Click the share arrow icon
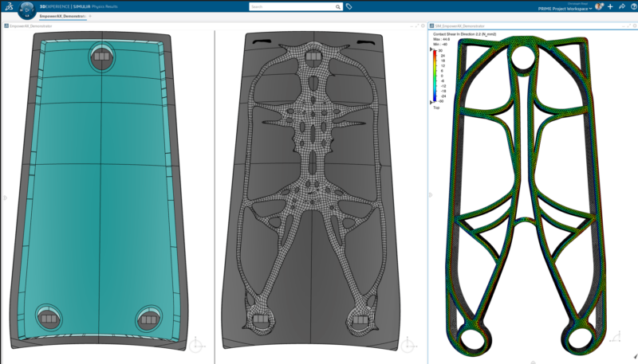638x364 pixels. [x=620, y=6]
